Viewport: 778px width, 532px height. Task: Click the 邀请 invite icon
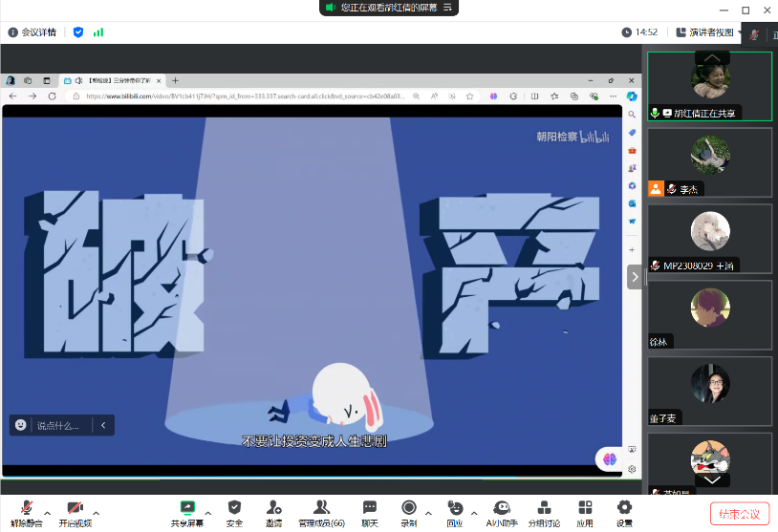[274, 508]
